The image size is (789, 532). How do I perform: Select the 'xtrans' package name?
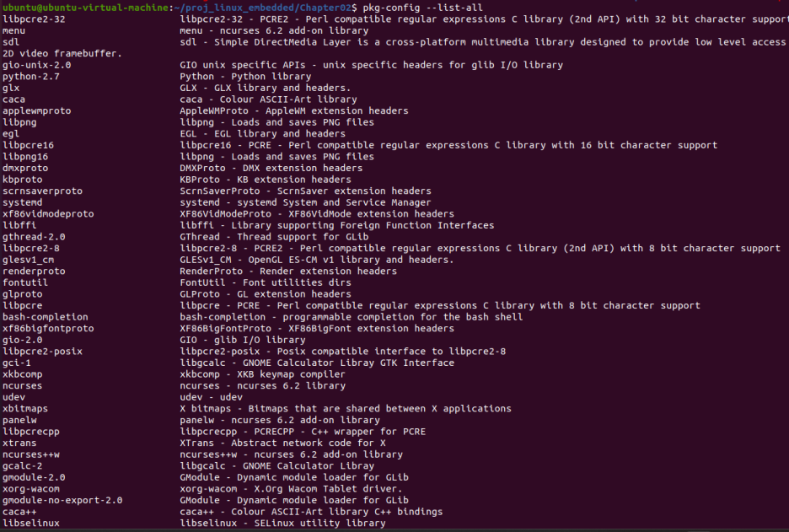click(x=19, y=443)
